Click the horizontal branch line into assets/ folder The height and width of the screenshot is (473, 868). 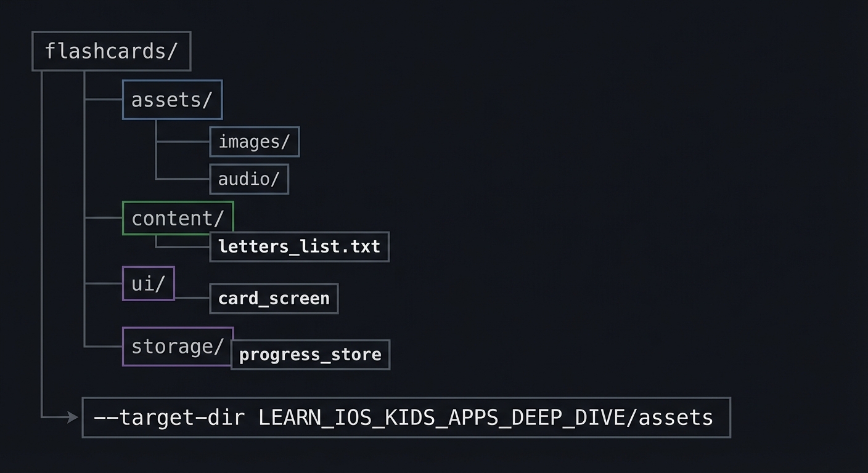click(x=104, y=99)
